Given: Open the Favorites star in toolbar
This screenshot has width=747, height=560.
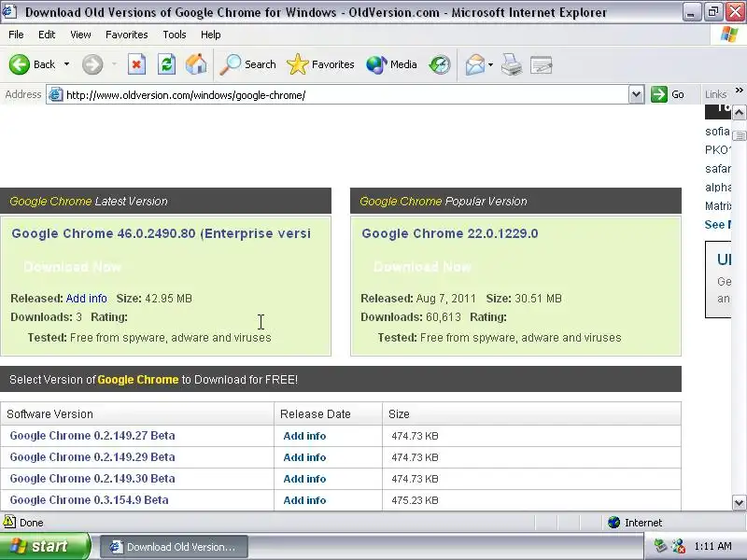Looking at the screenshot, I should click(x=320, y=64).
